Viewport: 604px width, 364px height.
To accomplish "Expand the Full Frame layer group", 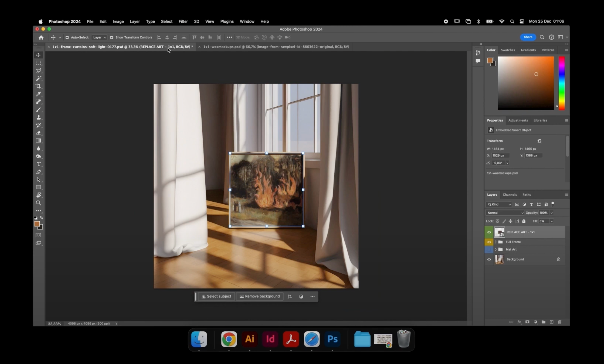I will (x=495, y=242).
